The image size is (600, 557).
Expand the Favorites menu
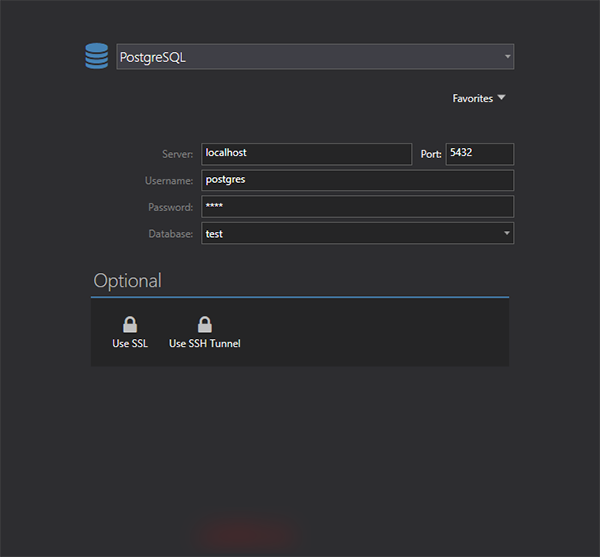coord(479,98)
